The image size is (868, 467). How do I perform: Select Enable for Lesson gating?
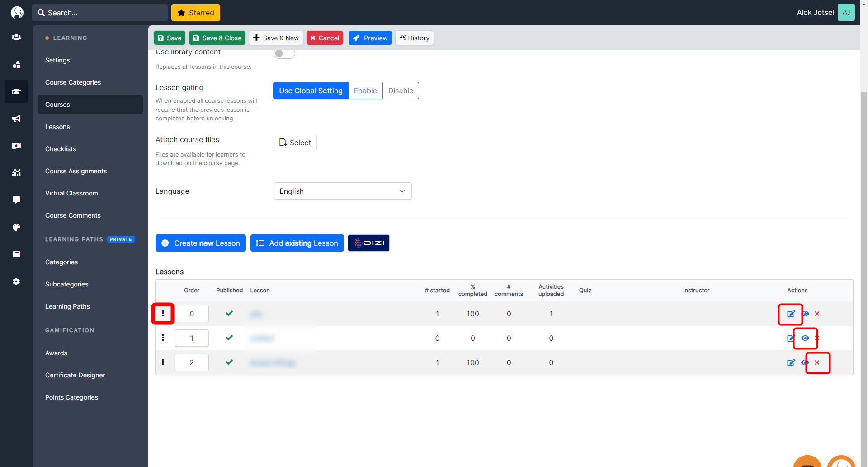coord(365,91)
